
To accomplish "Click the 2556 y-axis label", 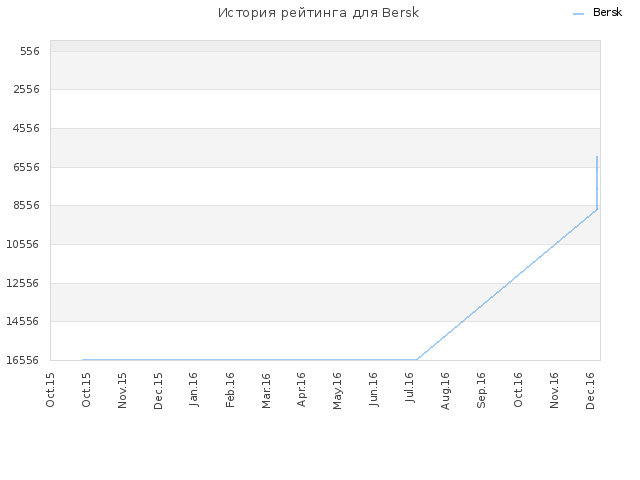I will tap(27, 89).
